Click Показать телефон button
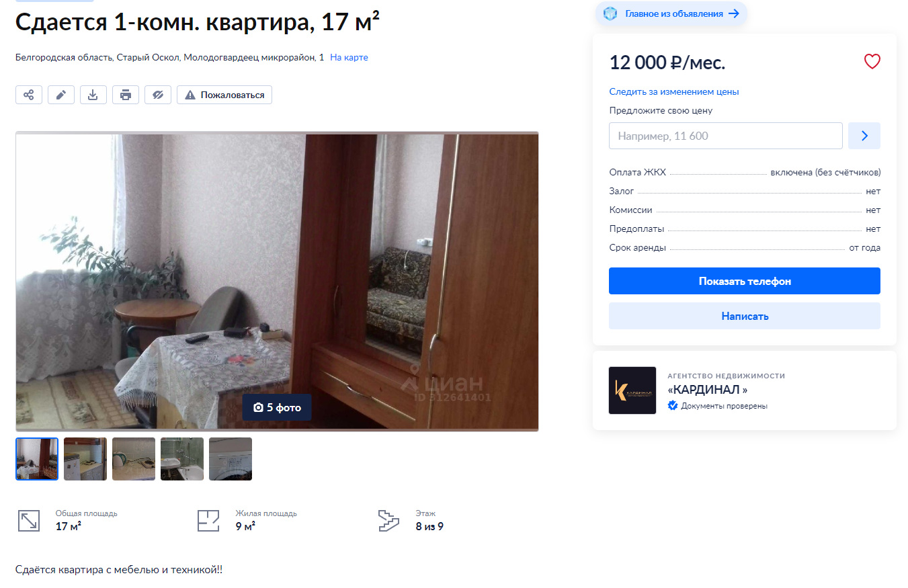 (745, 281)
